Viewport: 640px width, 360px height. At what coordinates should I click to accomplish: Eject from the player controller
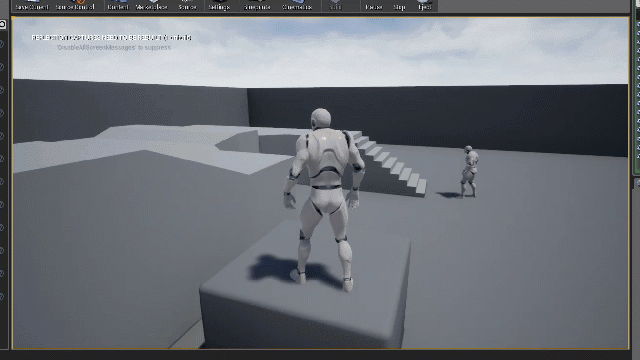coord(424,6)
